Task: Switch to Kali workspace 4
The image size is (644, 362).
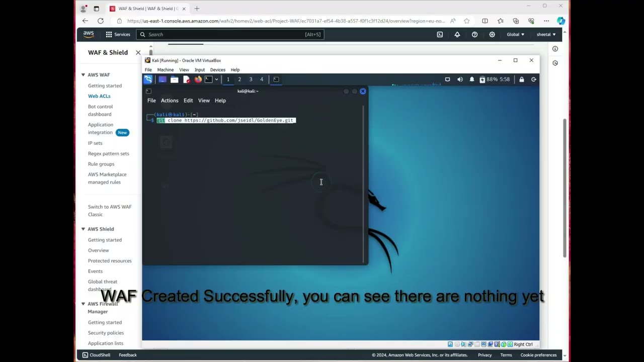Action: pos(262,79)
